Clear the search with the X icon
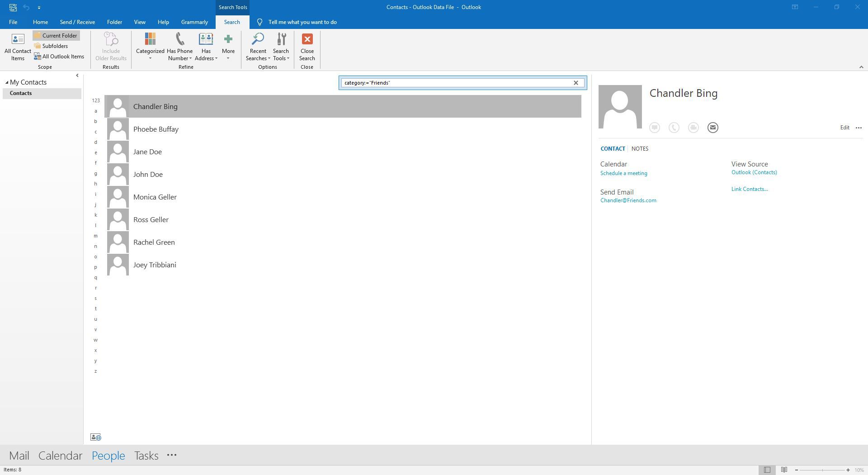 coord(576,83)
